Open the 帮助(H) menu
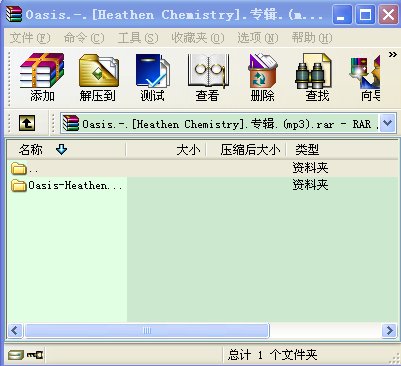The image size is (401, 366). click(x=312, y=38)
